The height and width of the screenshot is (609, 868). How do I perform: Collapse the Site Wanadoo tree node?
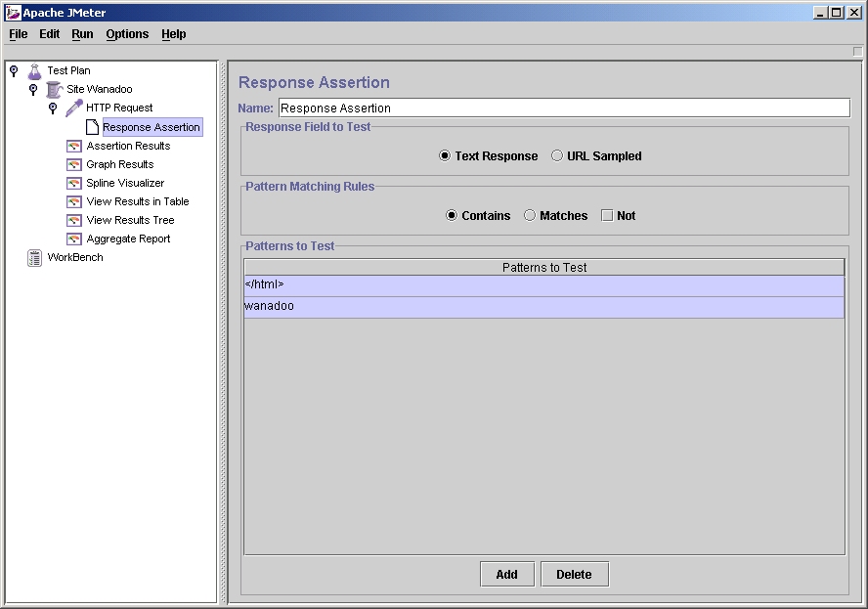(33, 89)
